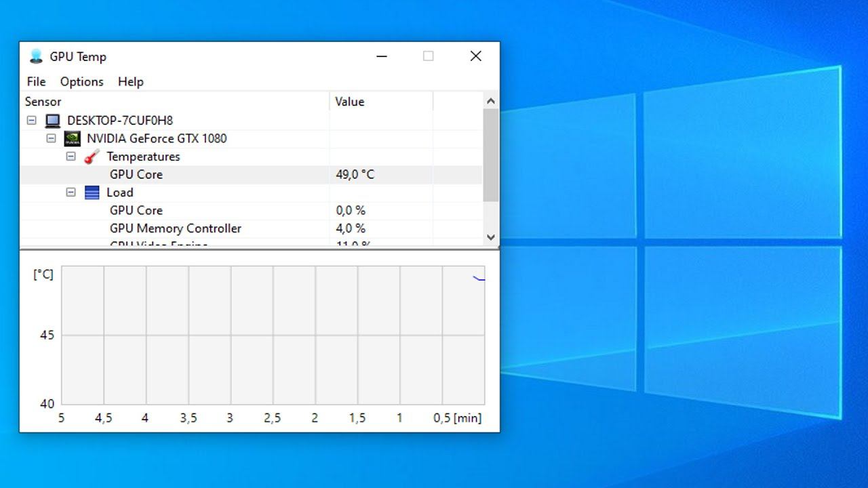The image size is (868, 488).
Task: Click the GPU Temp app icon in title bar
Action: [35, 56]
